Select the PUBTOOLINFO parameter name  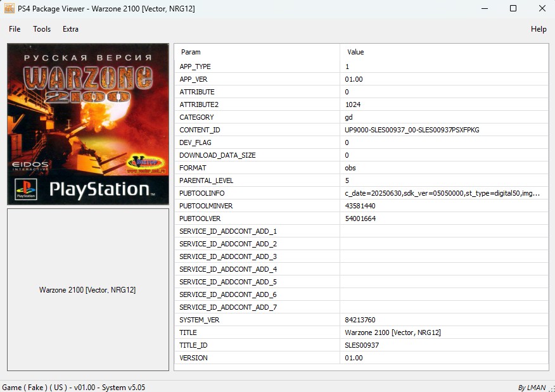click(x=201, y=194)
